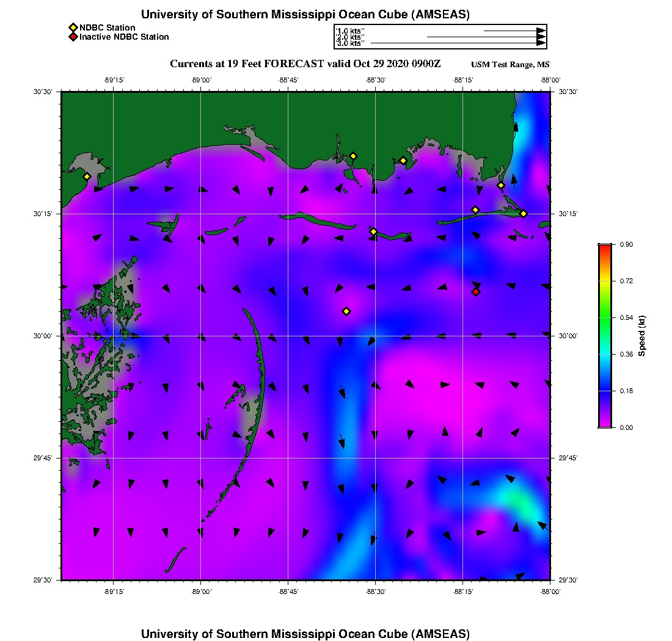Select the red inactive station marker on map
This screenshot has height=641, width=672.
pos(476,292)
